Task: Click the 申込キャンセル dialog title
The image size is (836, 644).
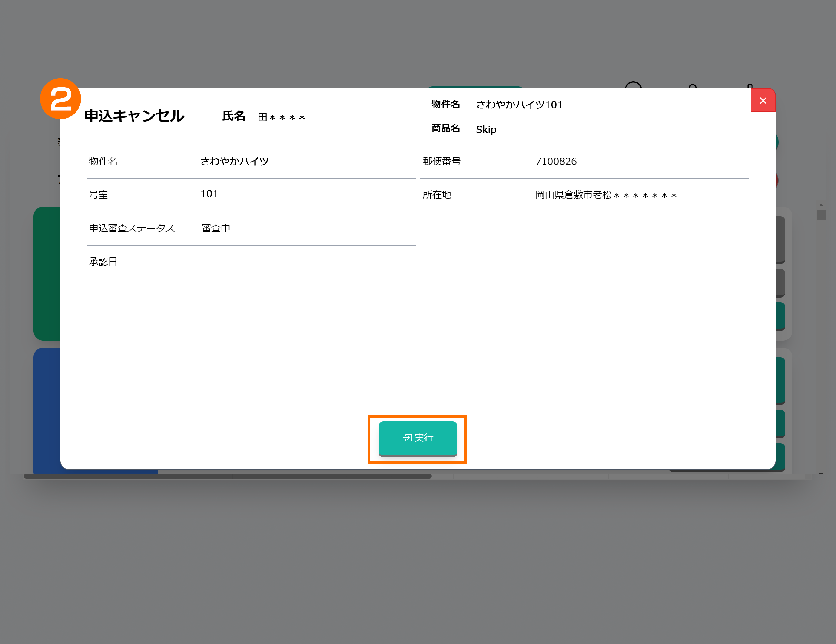Action: tap(134, 116)
